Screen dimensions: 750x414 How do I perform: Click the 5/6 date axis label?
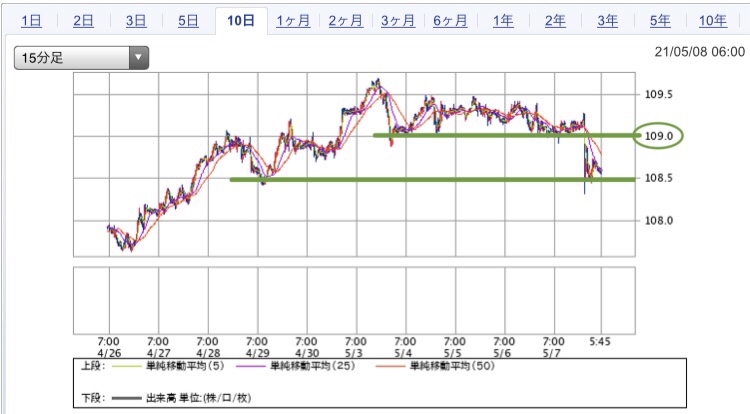coord(502,353)
